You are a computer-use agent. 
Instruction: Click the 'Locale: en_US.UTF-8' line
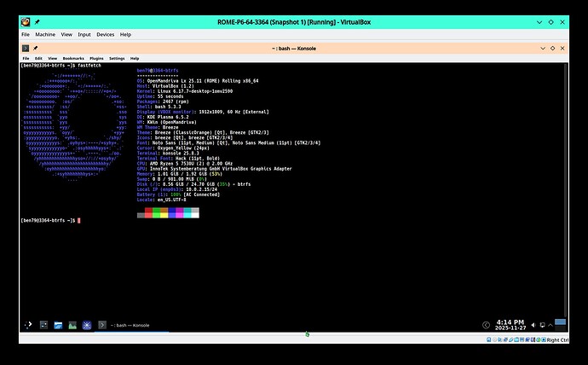point(162,200)
